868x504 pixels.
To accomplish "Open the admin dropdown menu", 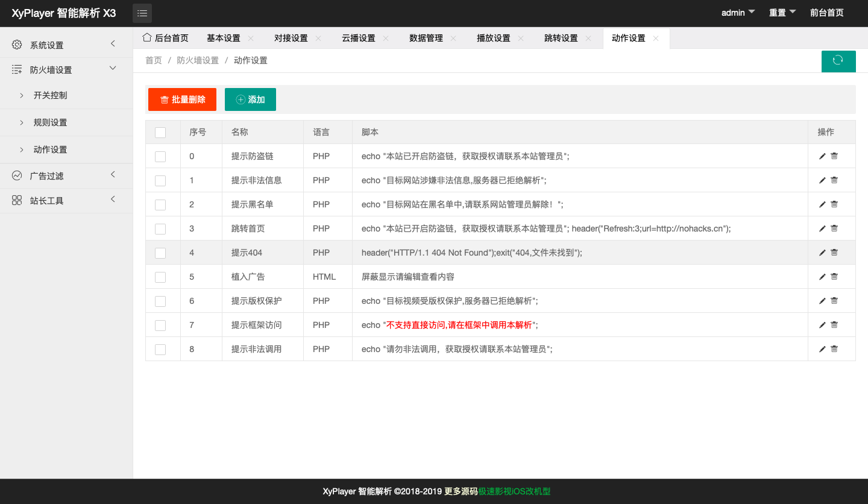I will (x=738, y=13).
